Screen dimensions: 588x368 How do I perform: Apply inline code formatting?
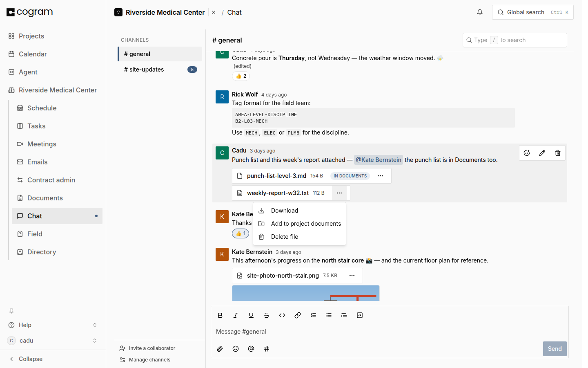282,315
